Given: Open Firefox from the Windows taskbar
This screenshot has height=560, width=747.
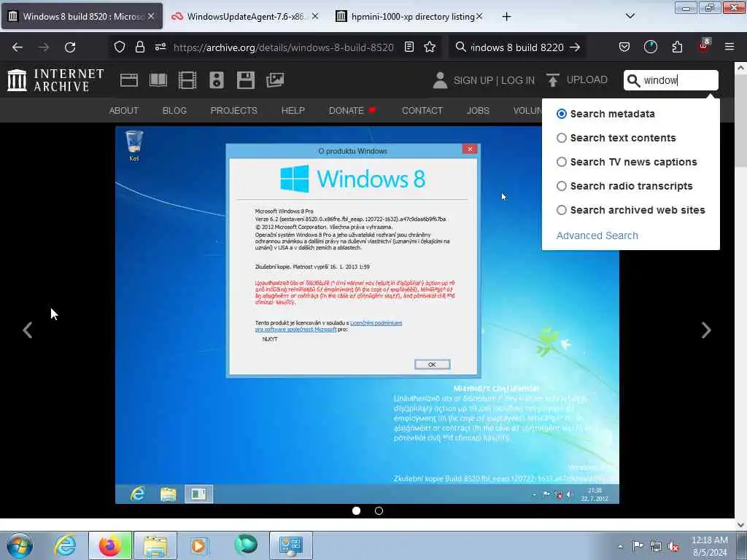Looking at the screenshot, I should point(110,545).
